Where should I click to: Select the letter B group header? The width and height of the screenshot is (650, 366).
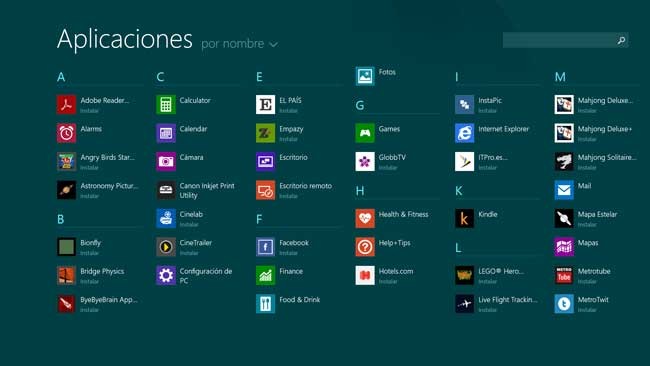(x=61, y=219)
